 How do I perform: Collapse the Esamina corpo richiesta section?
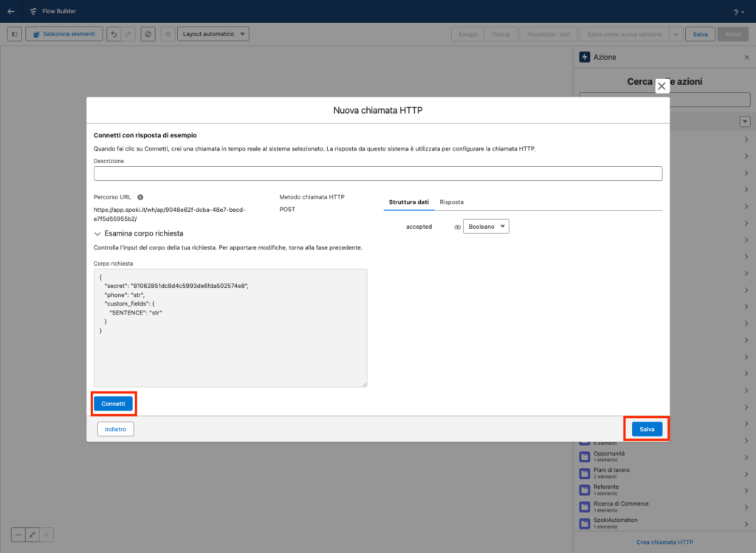click(97, 233)
